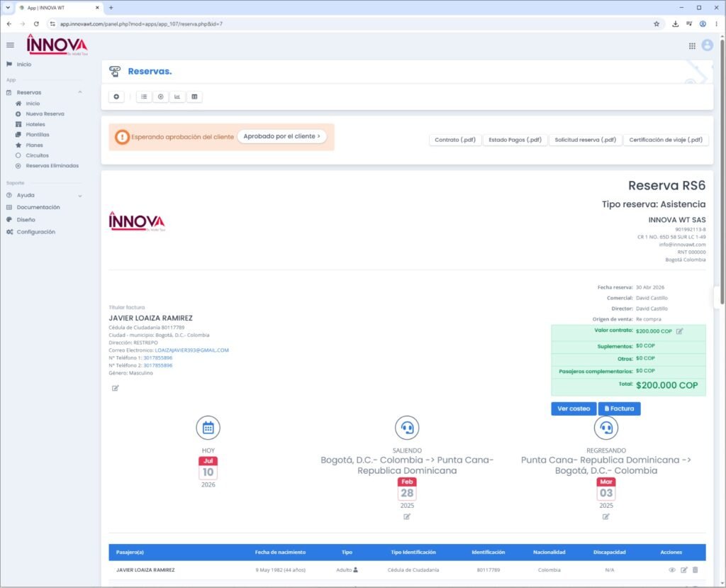Edit Javier Loaiza billing holder details
This screenshot has height=588, width=726.
point(116,388)
